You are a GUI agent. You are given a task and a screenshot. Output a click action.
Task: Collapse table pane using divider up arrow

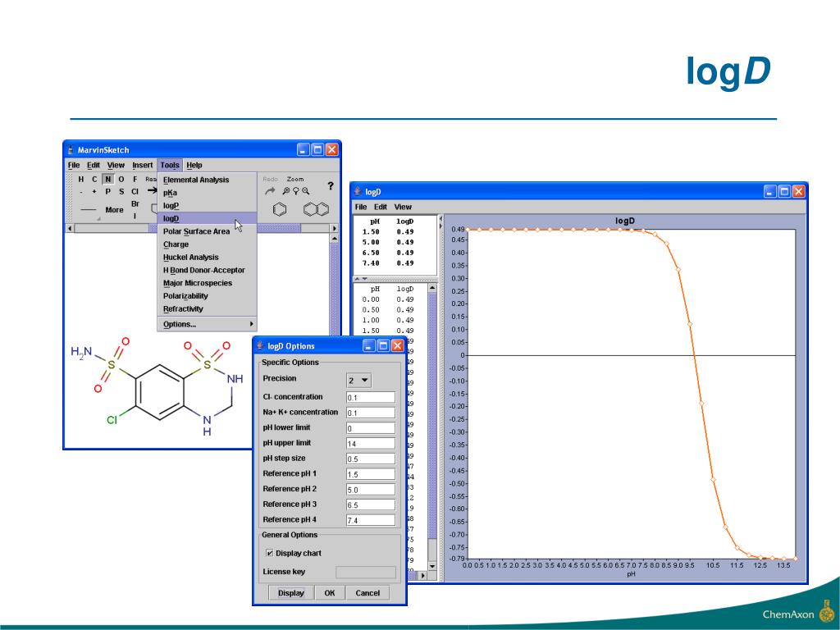[358, 279]
